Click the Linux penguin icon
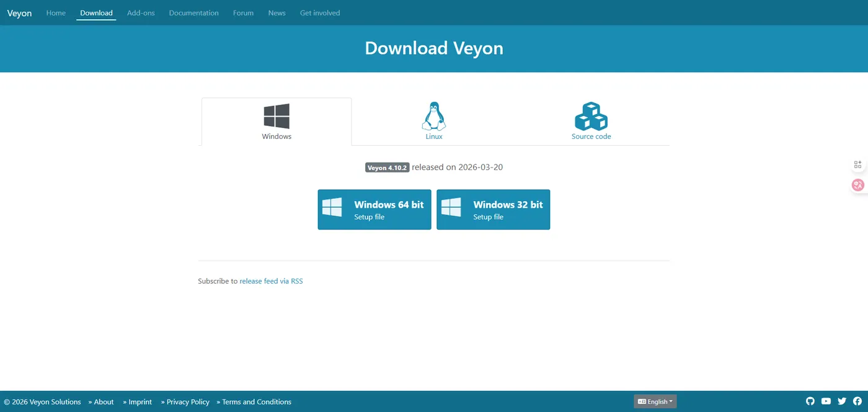Screen dimensions: 868x412 tap(434, 116)
